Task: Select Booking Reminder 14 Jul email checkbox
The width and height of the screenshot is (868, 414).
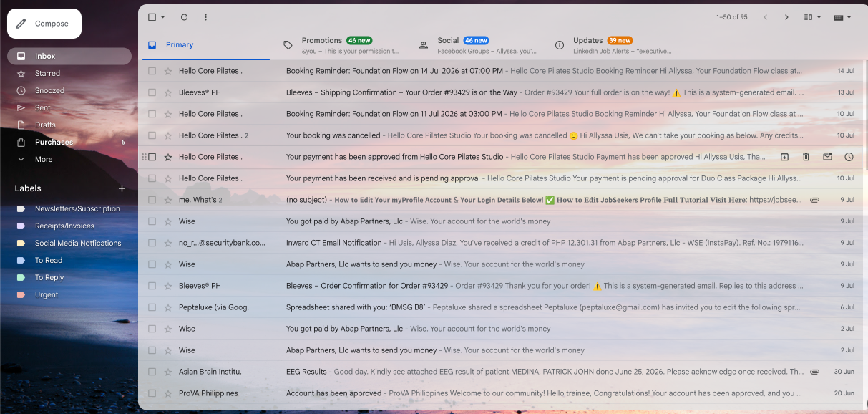Action: coord(152,71)
